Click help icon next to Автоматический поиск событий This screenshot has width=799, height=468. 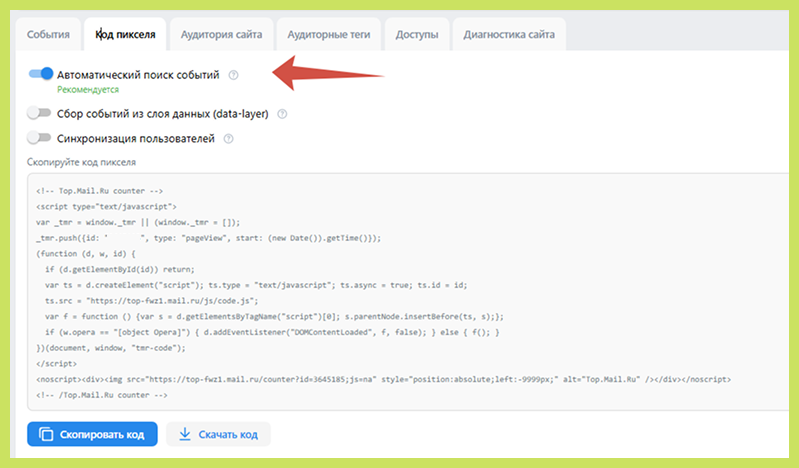point(233,75)
